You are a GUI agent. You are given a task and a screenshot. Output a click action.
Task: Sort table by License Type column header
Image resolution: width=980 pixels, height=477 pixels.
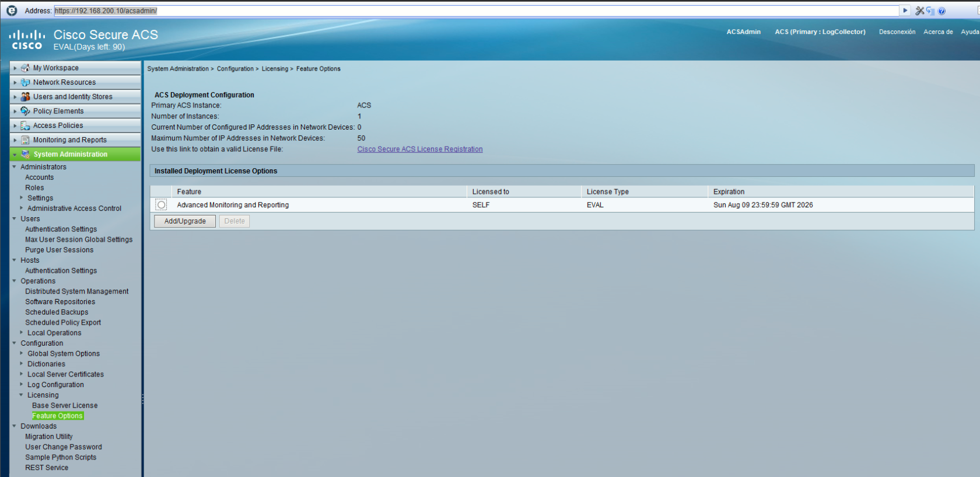pyautogui.click(x=645, y=192)
